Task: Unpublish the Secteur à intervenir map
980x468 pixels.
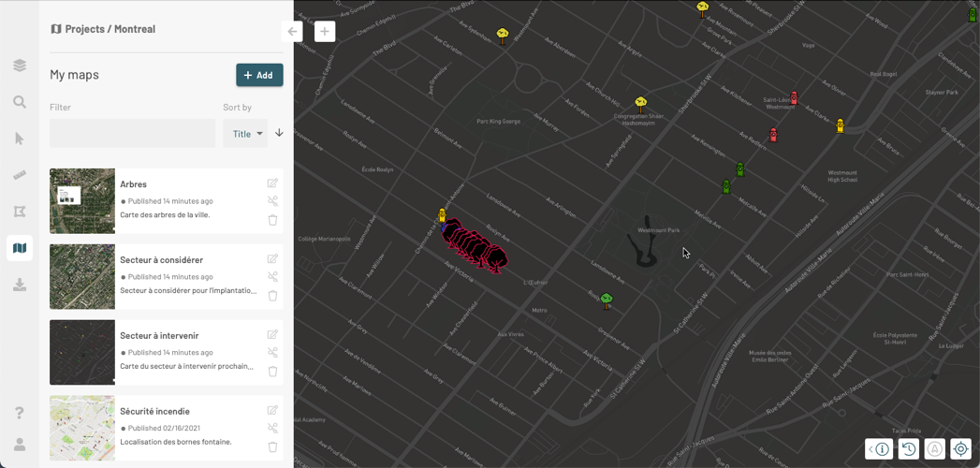Action: point(272,353)
